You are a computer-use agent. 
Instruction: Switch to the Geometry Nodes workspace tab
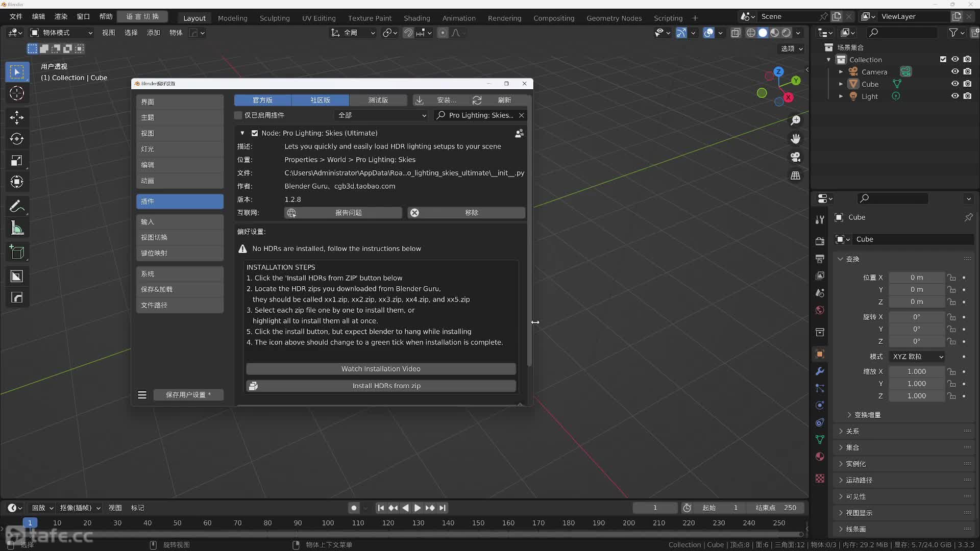tap(614, 18)
